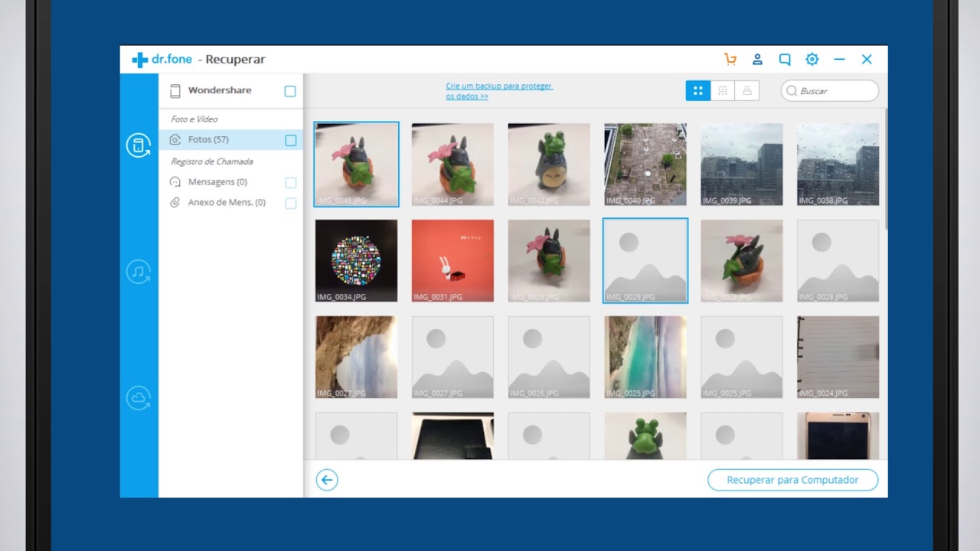Minimize the dr.fone window

pyautogui.click(x=839, y=59)
